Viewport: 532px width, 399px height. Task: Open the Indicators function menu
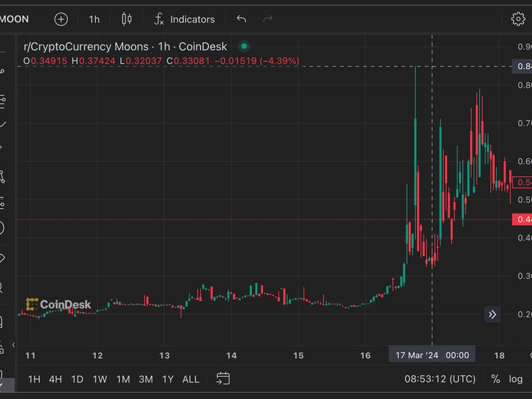pyautogui.click(x=185, y=19)
